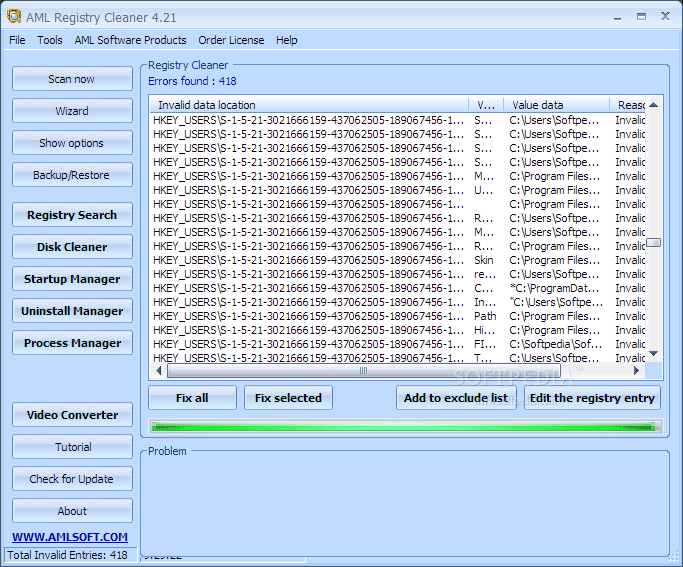
Task: Open the Tools menu
Action: point(50,40)
